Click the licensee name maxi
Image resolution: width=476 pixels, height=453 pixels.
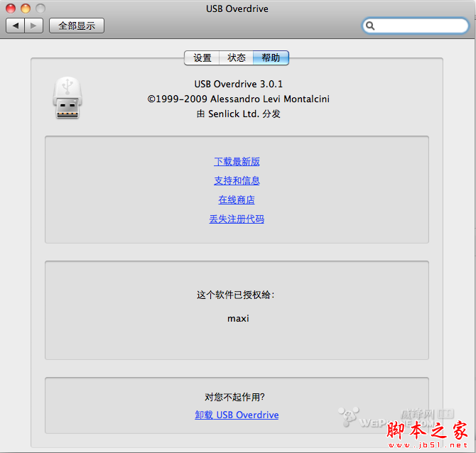click(238, 319)
